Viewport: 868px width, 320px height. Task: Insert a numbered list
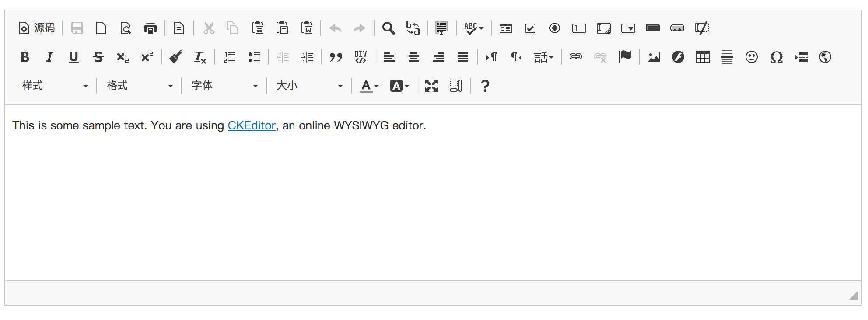pyautogui.click(x=229, y=57)
